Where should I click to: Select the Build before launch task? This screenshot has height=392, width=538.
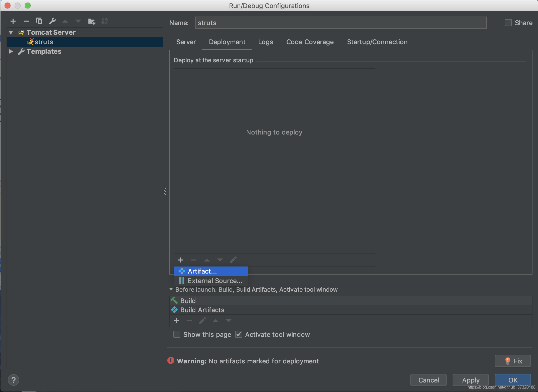pos(351,301)
